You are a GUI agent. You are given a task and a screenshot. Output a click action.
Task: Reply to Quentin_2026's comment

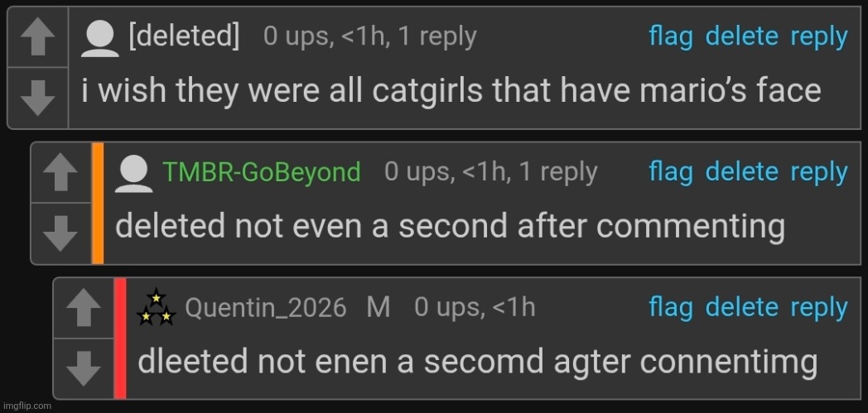pos(818,308)
